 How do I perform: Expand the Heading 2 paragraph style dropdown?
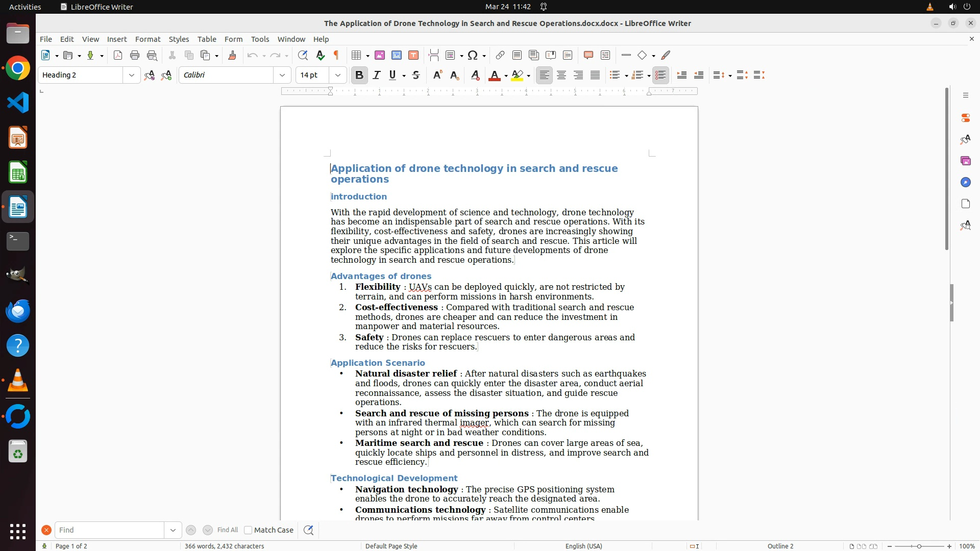pos(132,75)
